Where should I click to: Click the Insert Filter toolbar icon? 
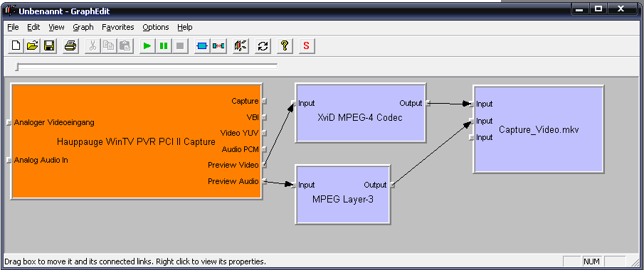(x=202, y=45)
